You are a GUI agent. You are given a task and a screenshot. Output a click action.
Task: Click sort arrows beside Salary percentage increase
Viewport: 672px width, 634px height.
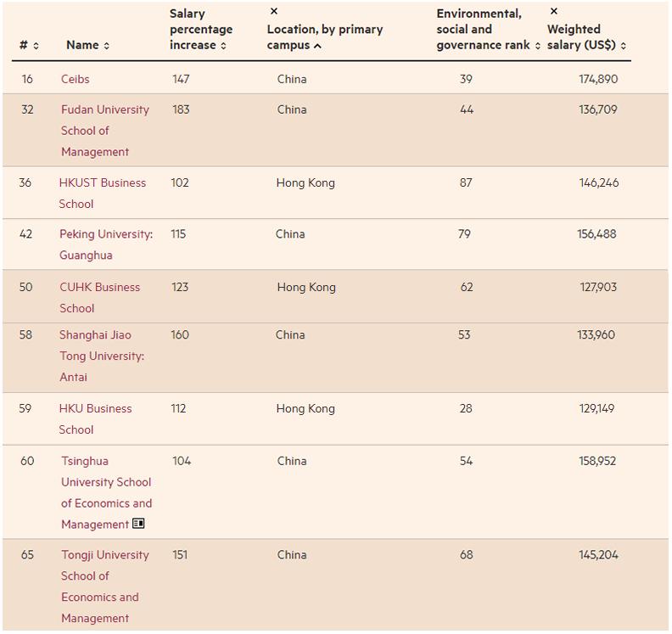click(x=224, y=46)
